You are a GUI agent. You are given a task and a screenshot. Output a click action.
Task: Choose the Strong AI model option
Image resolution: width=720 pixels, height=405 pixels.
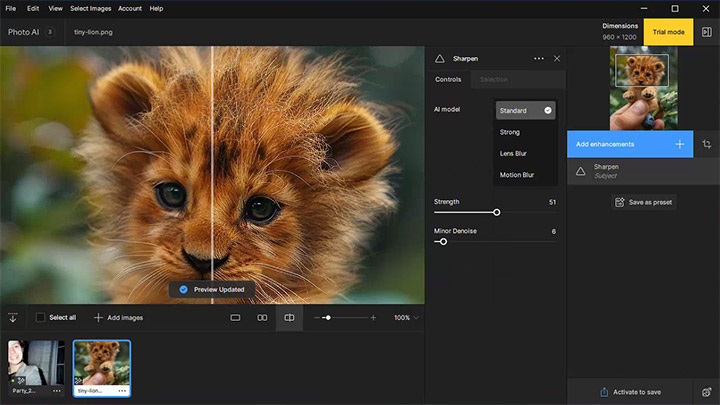(510, 132)
